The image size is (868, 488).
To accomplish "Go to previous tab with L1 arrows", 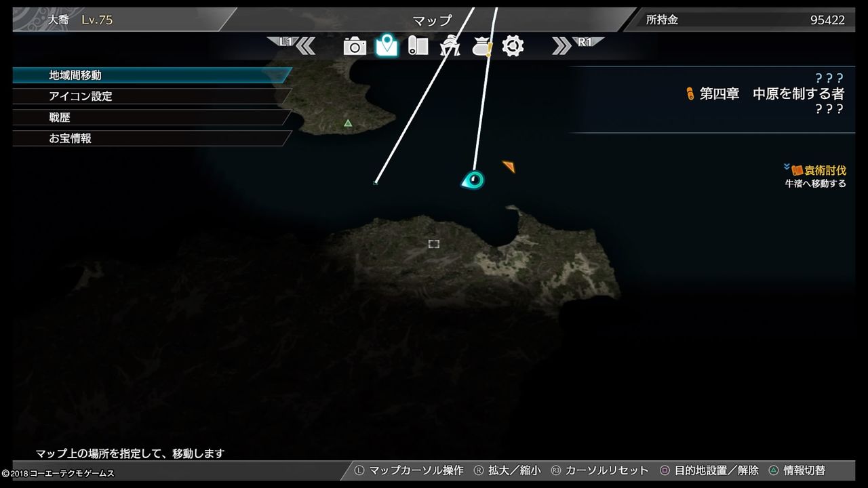I will pyautogui.click(x=293, y=45).
